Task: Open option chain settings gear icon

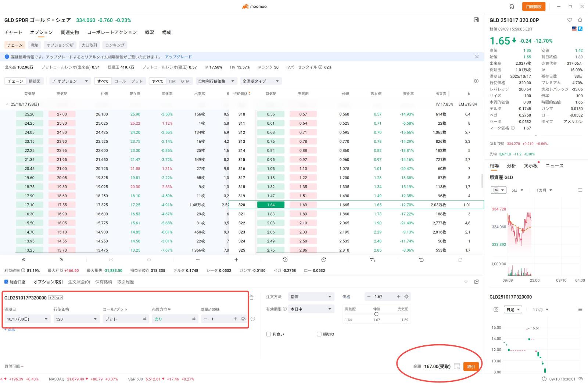Action: click(x=476, y=81)
